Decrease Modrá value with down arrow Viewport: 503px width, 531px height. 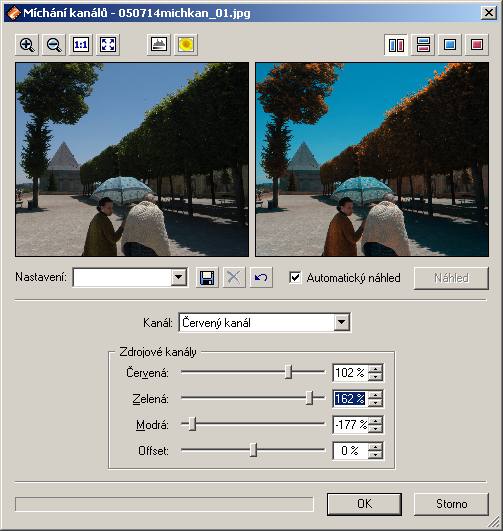[375, 429]
